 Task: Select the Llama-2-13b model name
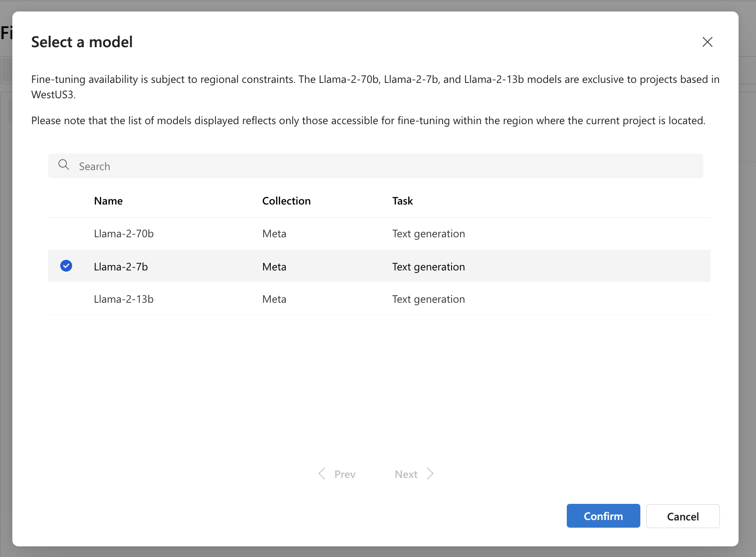[x=124, y=299]
